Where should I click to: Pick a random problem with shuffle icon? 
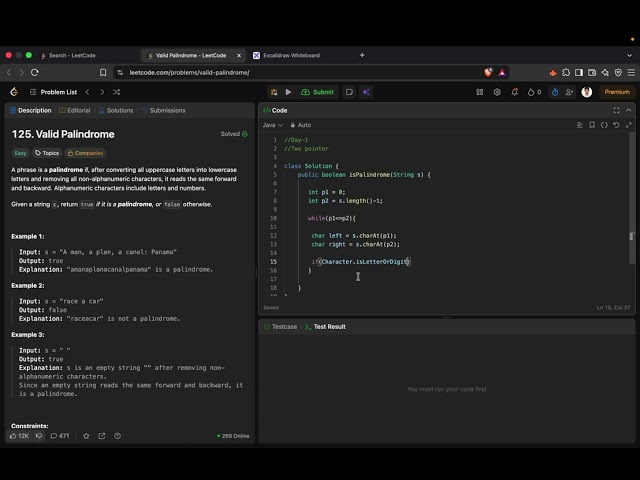tap(117, 92)
